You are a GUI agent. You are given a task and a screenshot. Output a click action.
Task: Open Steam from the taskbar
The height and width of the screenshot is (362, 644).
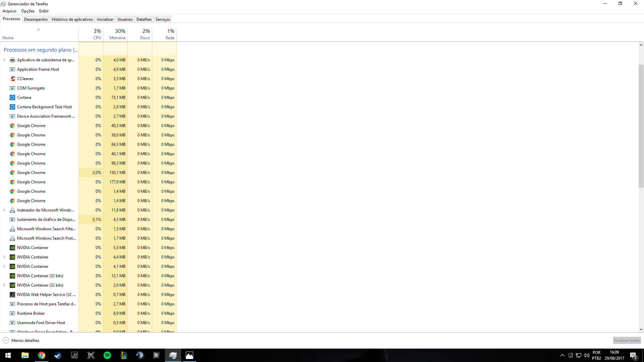[58, 355]
